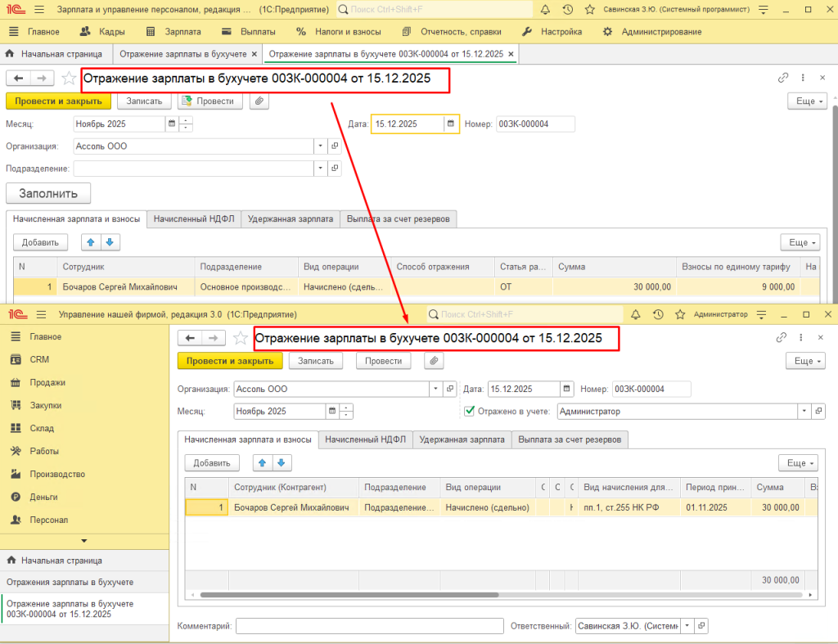Click move row up arrow in upper table
838x644 pixels.
[90, 242]
